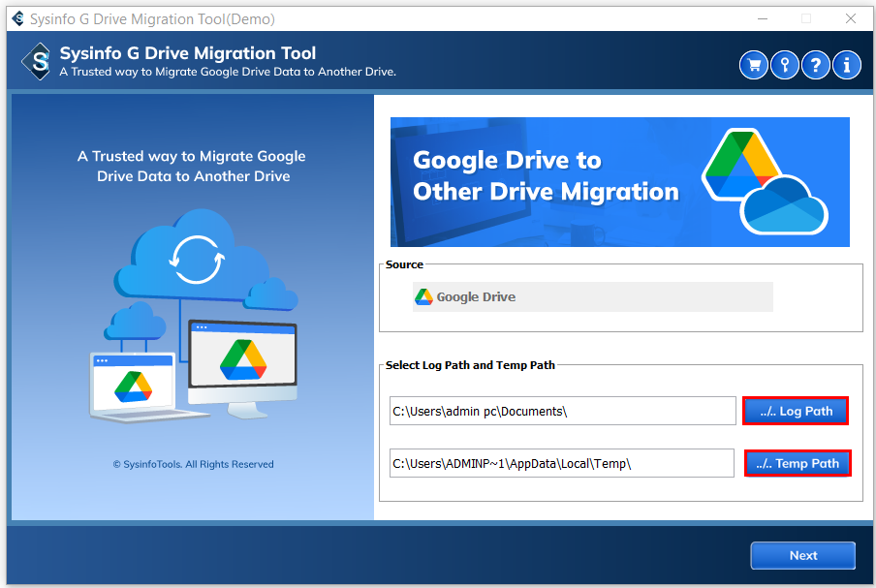The image size is (876, 588).
Task: Close the Sysinfo G Drive Migration Tool window
Action: 850,19
